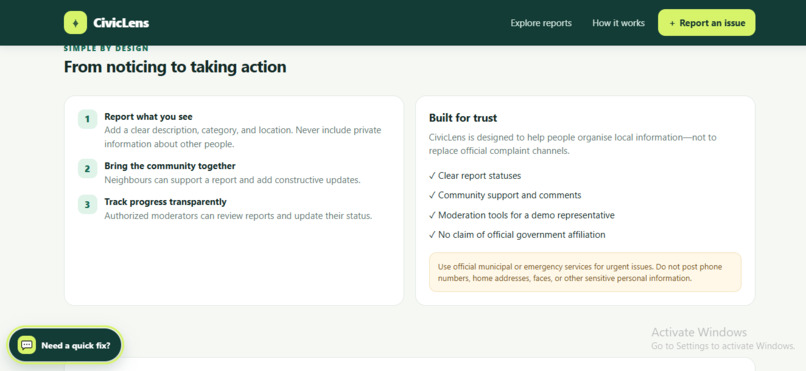Select step 2 number badge
Viewport: 806px width, 371px height.
pyautogui.click(x=87, y=169)
